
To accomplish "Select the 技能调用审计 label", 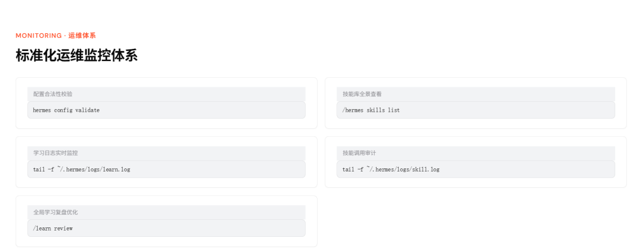I will coord(359,153).
